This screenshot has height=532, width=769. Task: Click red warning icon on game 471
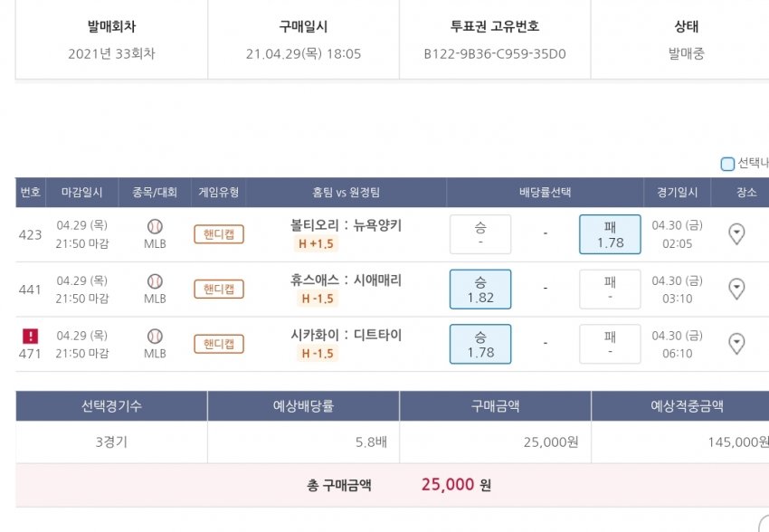click(30, 336)
